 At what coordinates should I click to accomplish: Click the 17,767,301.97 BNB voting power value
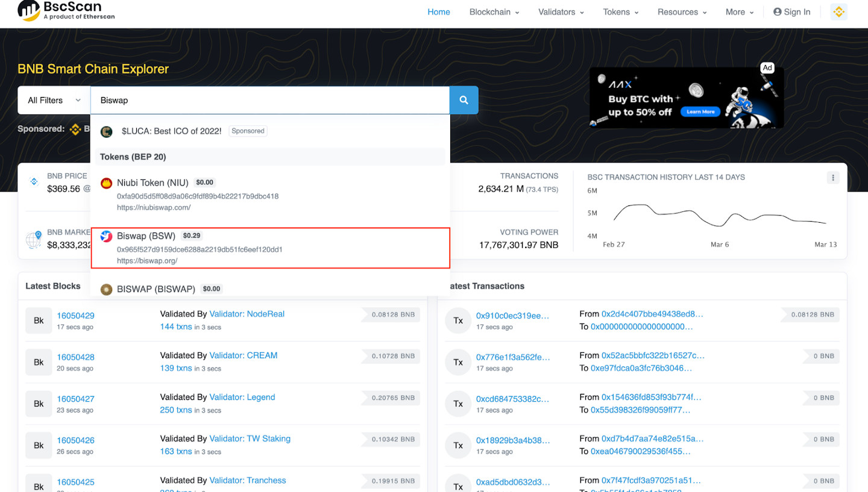coord(519,245)
